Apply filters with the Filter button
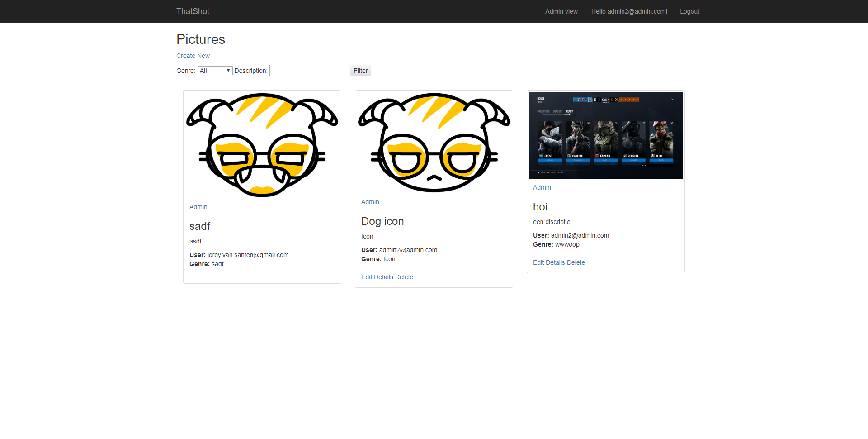This screenshot has height=439, width=868. [360, 71]
